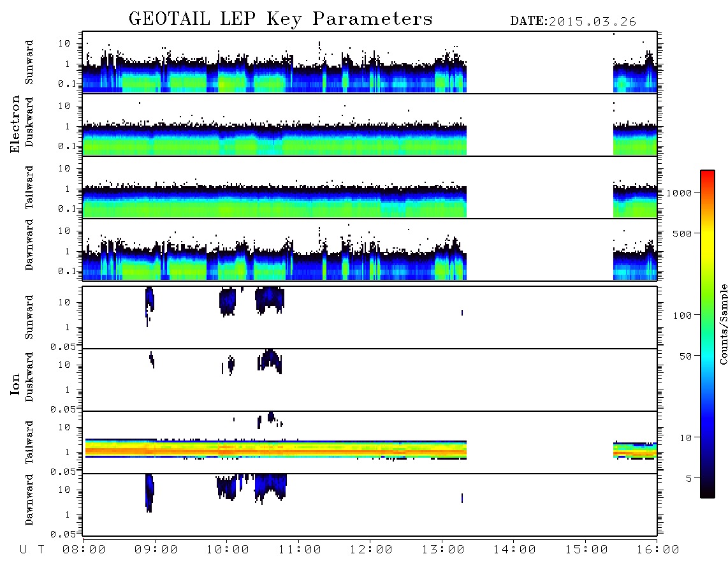
Task: Click the Ion Duskward blue burst near 10:40
Action: 270,360
